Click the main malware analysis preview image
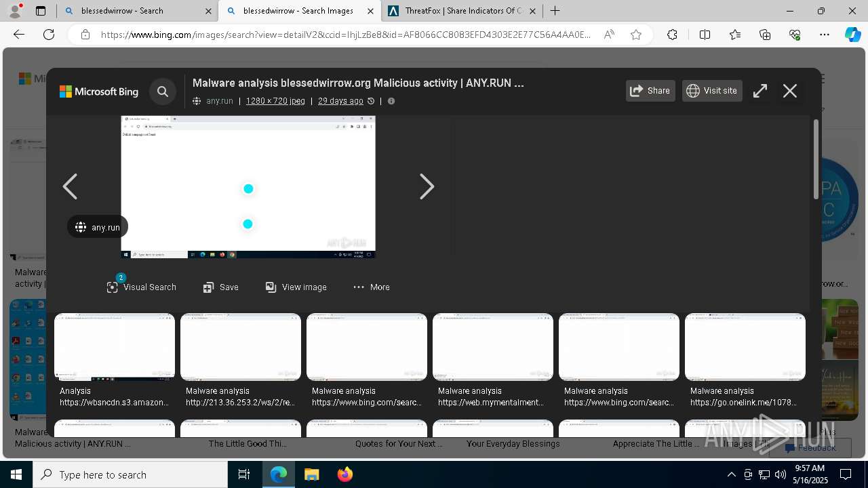 [x=248, y=187]
